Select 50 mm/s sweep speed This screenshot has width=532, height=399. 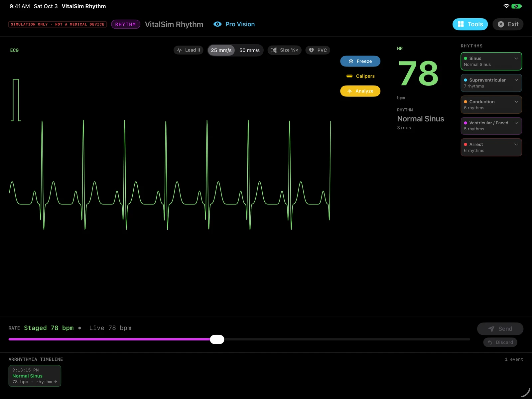pyautogui.click(x=249, y=50)
